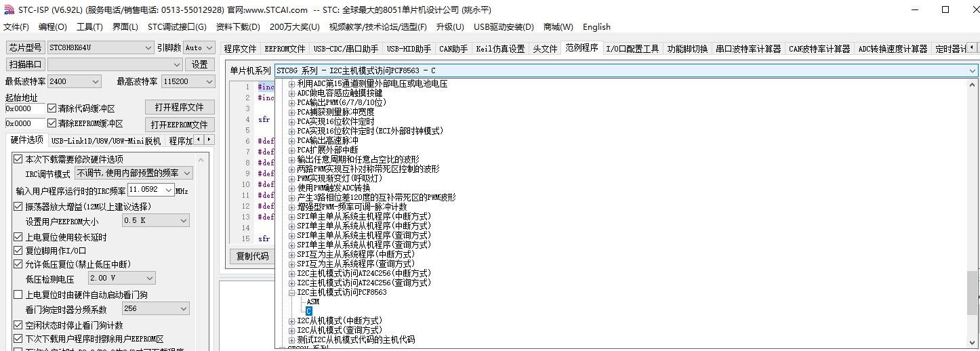Select the ASM item under PCF8563
980x351 pixels.
[x=312, y=302]
